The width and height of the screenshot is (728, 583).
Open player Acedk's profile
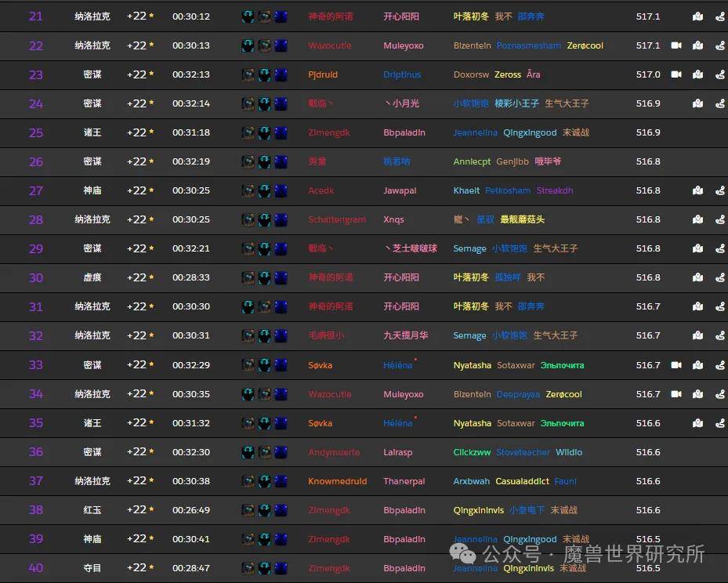point(321,190)
